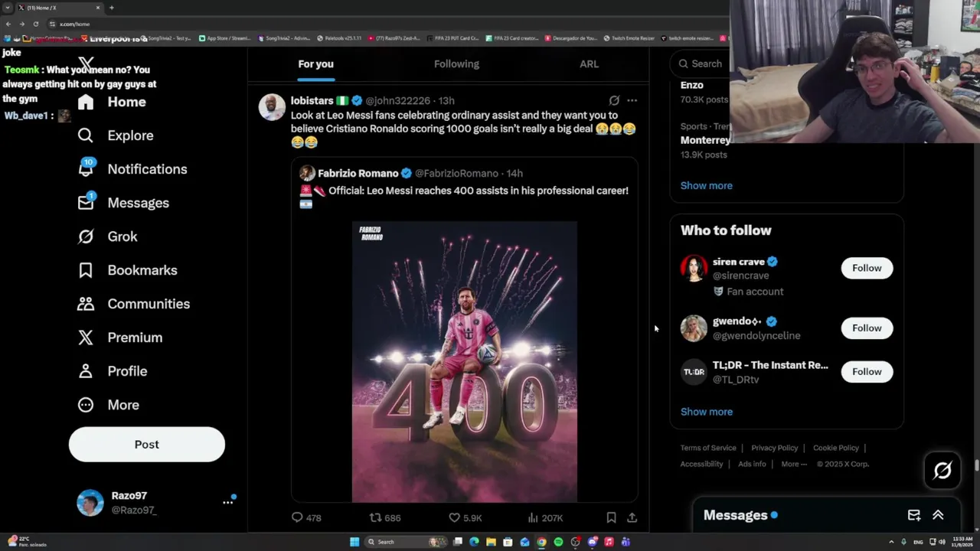Click lobistars profile avatar
The height and width of the screenshot is (551, 980).
(272, 107)
